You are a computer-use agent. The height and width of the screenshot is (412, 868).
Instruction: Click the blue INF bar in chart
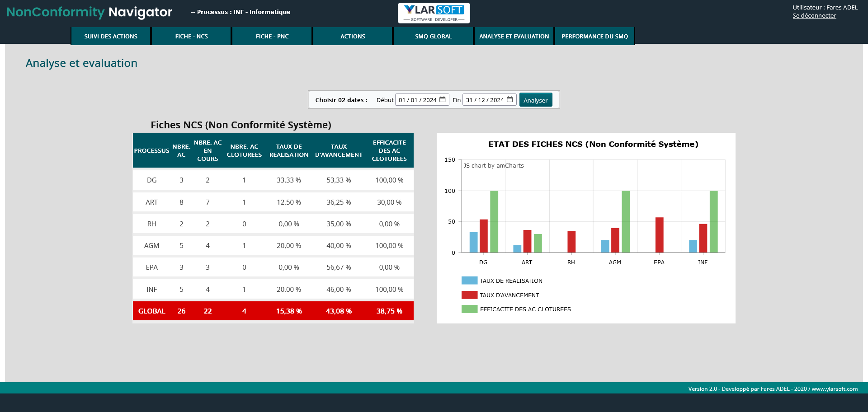(x=693, y=246)
